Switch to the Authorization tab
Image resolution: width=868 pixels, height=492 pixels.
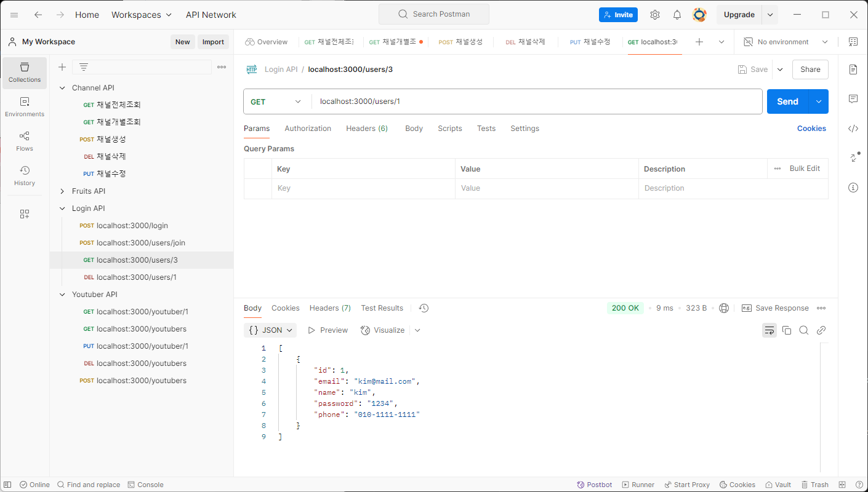[308, 129]
